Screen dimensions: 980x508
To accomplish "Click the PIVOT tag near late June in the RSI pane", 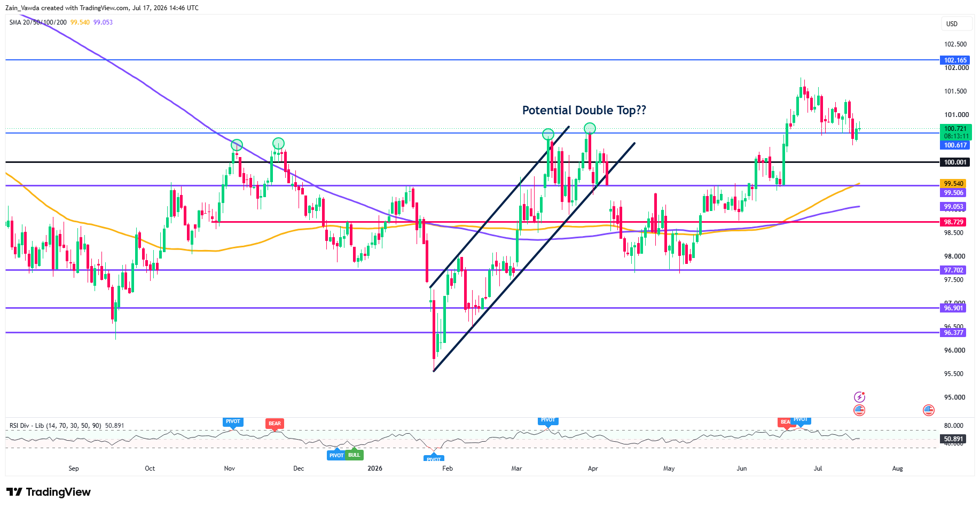I will point(801,420).
